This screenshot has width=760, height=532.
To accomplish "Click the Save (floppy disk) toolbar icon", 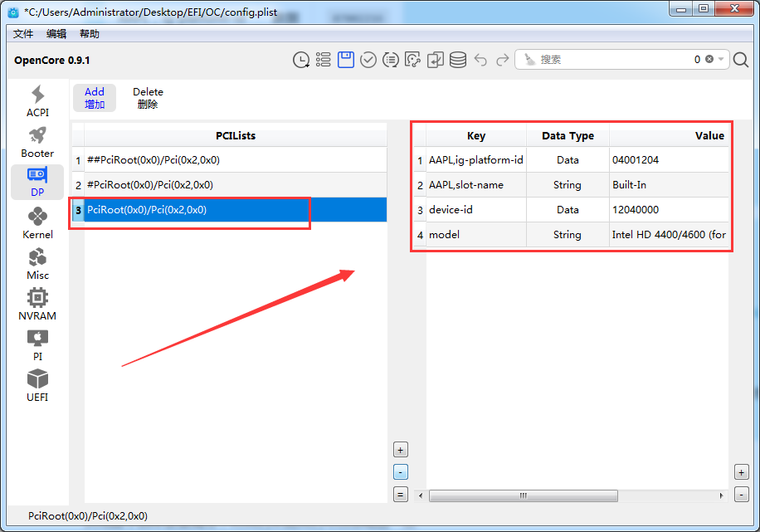I will (x=346, y=60).
